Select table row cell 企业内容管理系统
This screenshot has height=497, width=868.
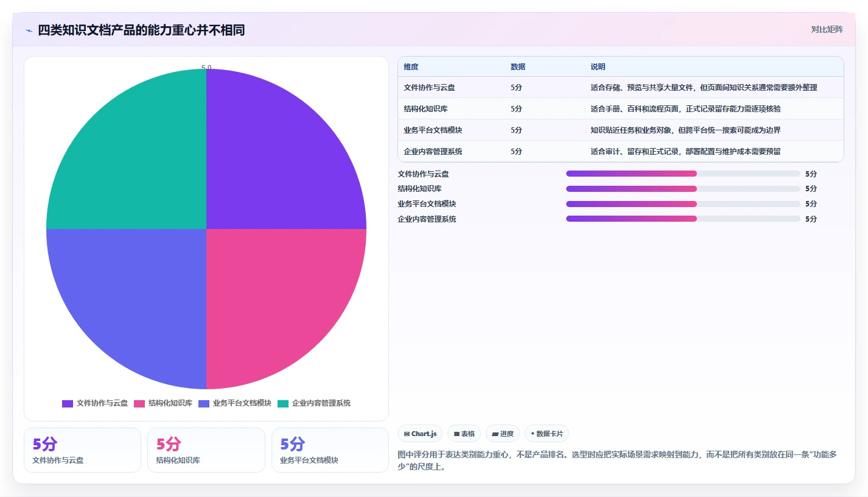tap(433, 152)
